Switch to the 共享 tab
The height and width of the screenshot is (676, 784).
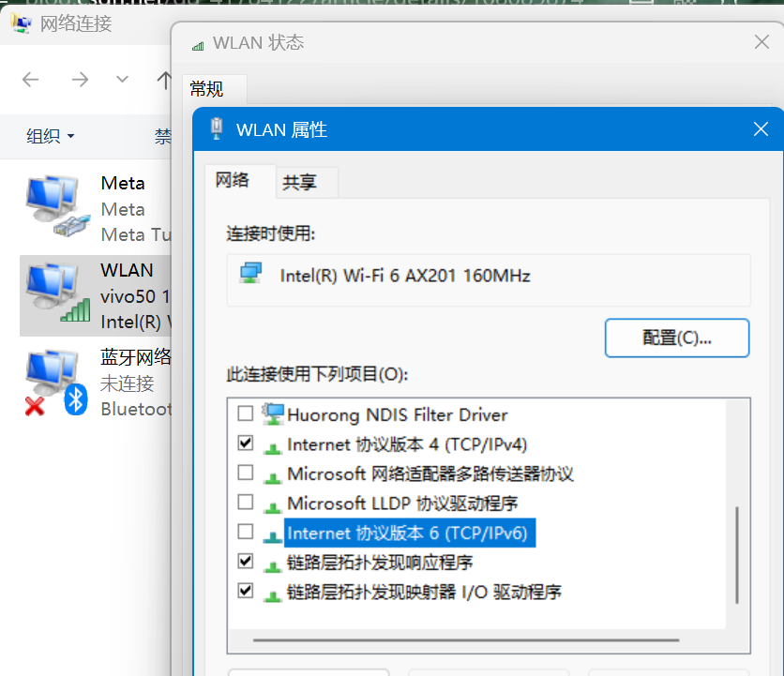[x=299, y=183]
